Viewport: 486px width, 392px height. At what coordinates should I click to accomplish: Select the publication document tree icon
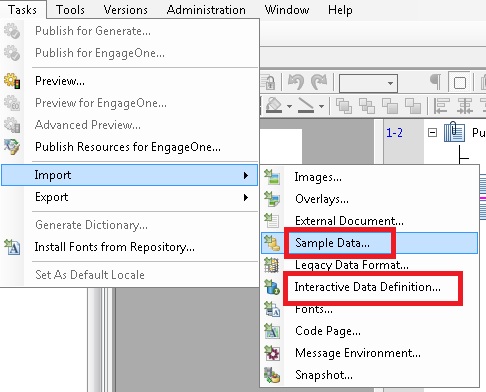pos(454,132)
